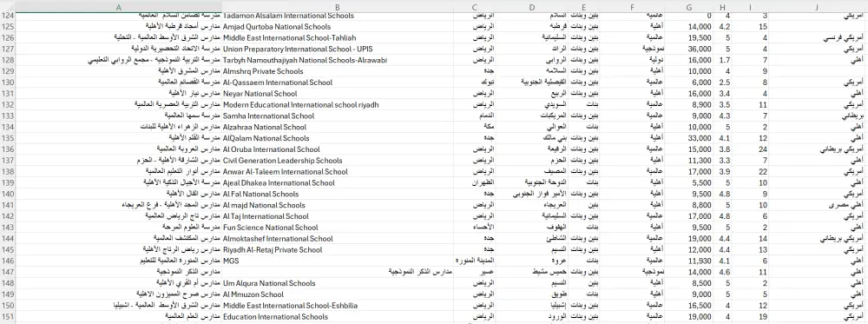The height and width of the screenshot is (324, 868).
Task: Select column B header
Action: 338,7
